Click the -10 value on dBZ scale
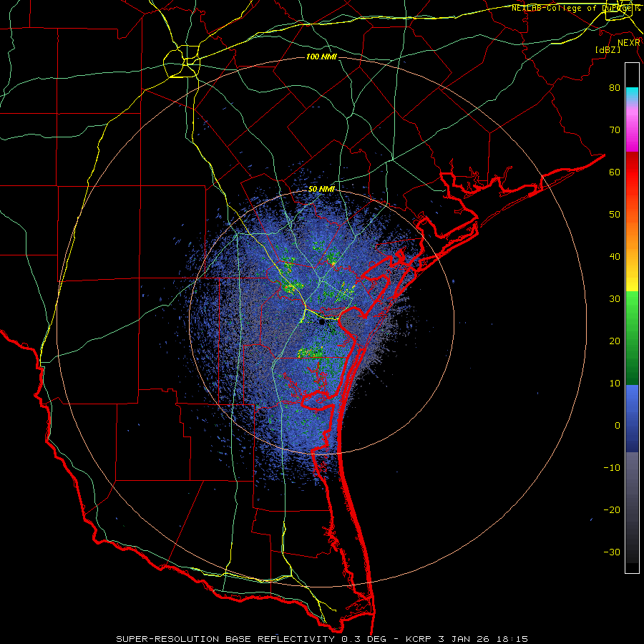The height and width of the screenshot is (644, 644). (x=612, y=467)
